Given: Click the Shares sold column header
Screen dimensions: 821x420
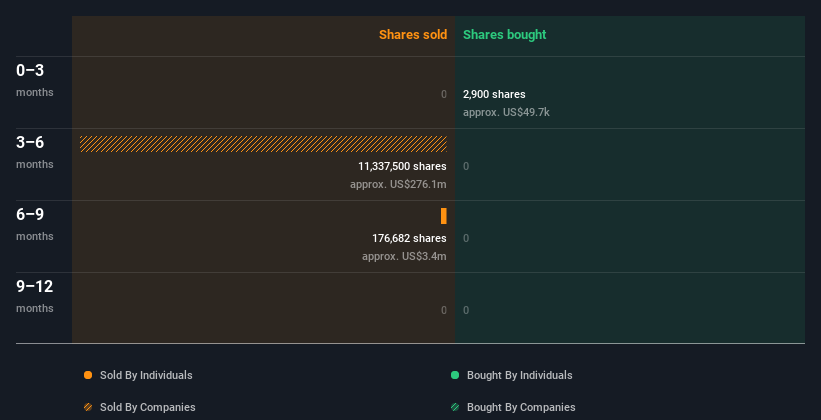Looking at the screenshot, I should [413, 35].
